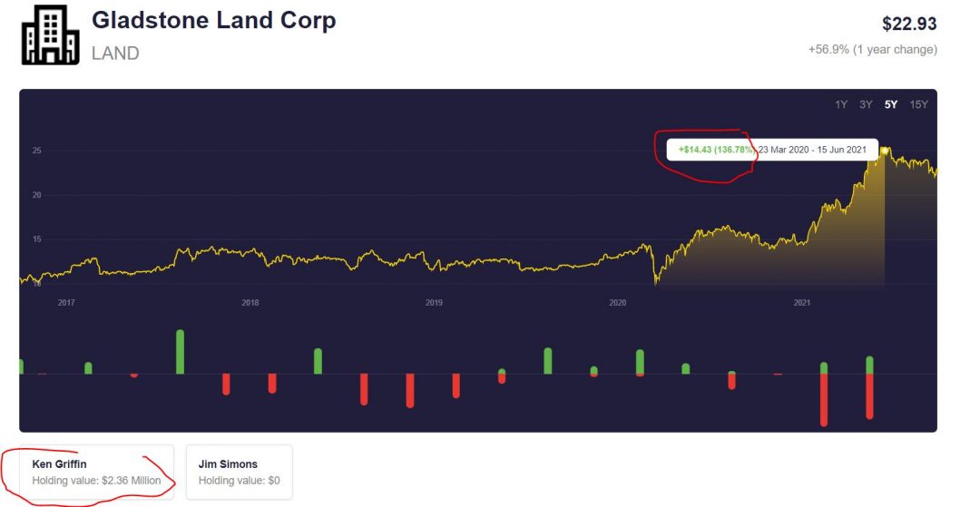Choose the 5Y chart range
Image resolution: width=980 pixels, height=507 pixels.
pos(891,104)
